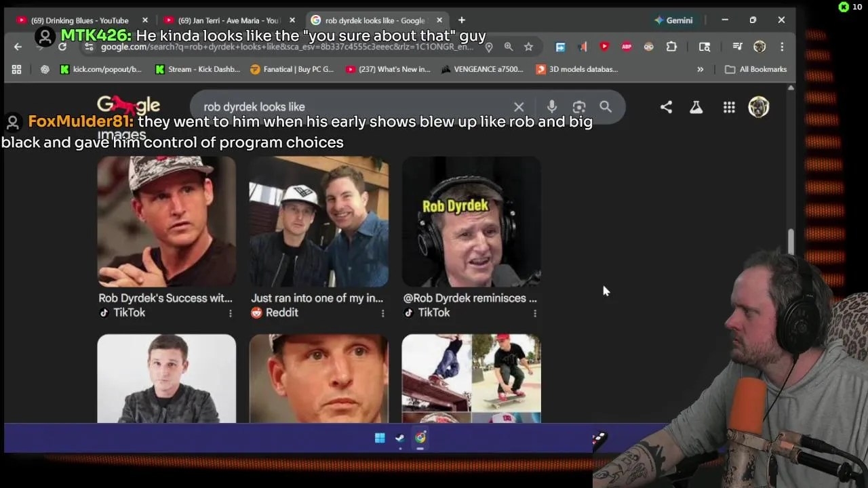Close the Jan Terri Ave Maria tab

tap(292, 20)
